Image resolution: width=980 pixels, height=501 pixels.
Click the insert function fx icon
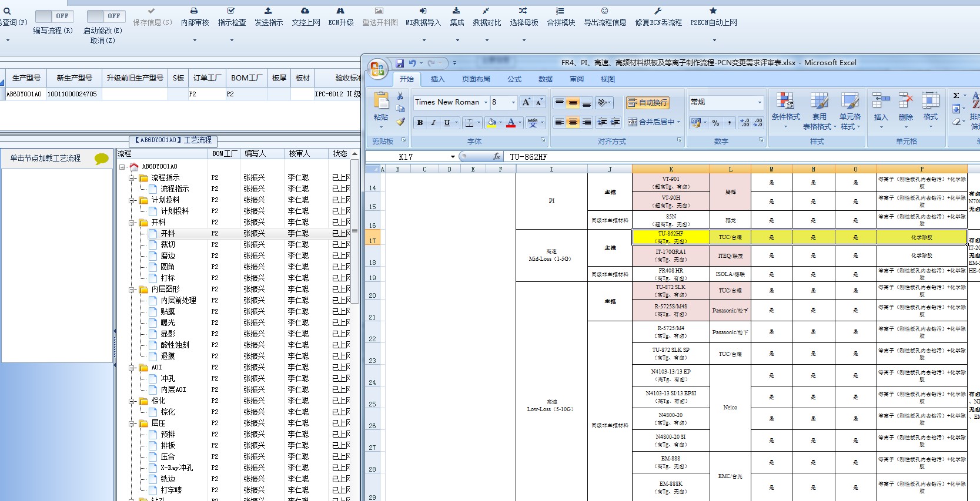497,157
